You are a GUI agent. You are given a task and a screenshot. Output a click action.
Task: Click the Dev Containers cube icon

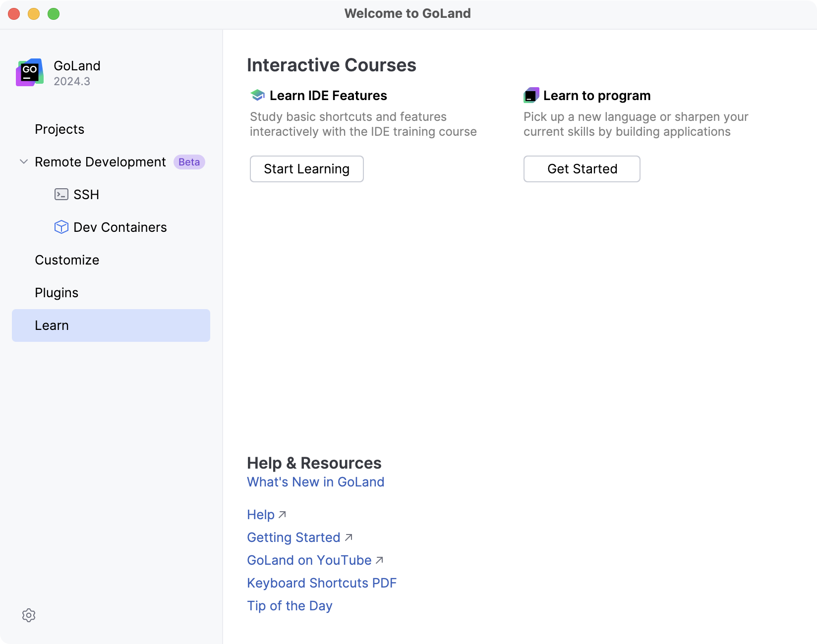61,227
